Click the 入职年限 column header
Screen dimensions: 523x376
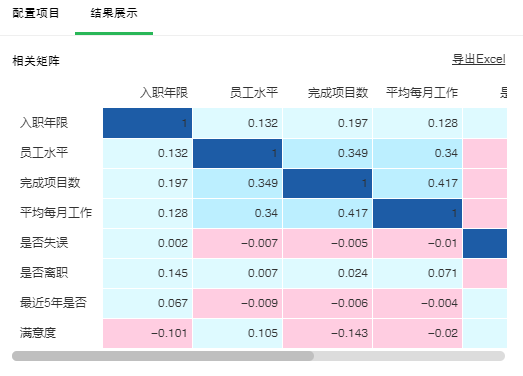pyautogui.click(x=164, y=92)
